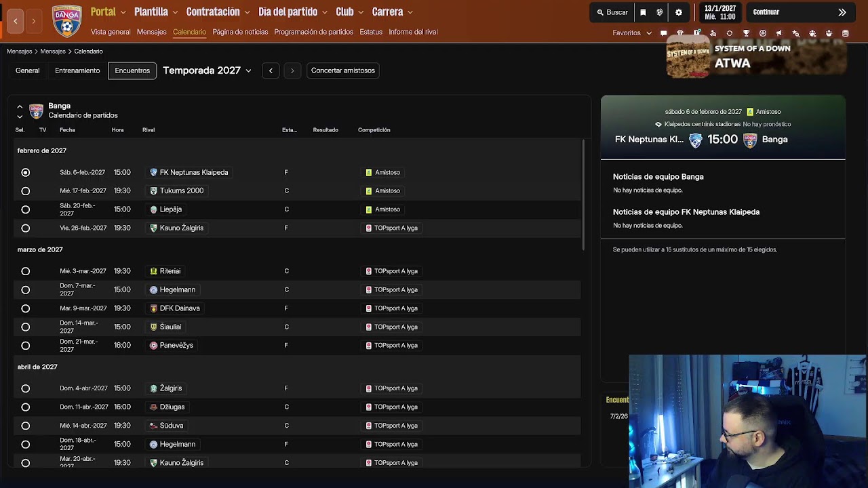Image resolution: width=868 pixels, height=488 pixels.
Task: Switch to the Página de noticias tab
Action: (x=240, y=32)
